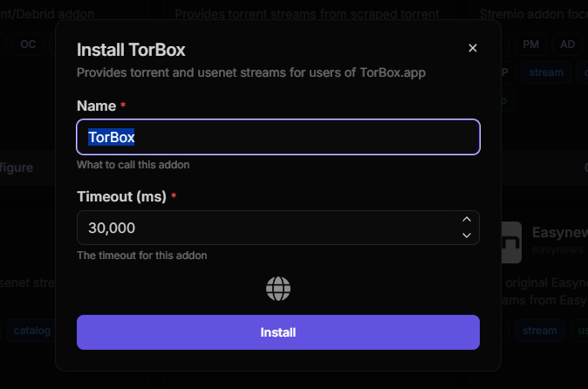
Task: Click the Name field label
Action: (96, 106)
